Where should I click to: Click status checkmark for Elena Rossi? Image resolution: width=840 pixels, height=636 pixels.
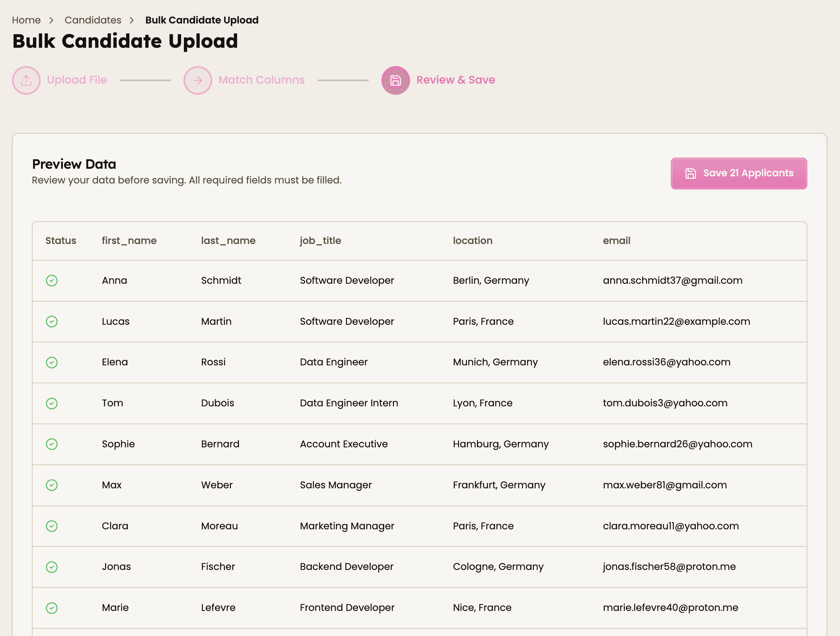coord(52,363)
